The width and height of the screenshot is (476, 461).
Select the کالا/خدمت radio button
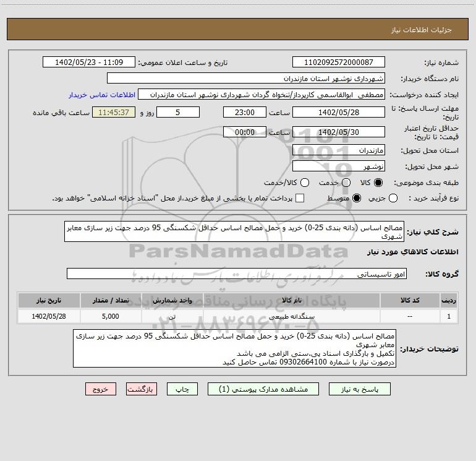(x=305, y=183)
